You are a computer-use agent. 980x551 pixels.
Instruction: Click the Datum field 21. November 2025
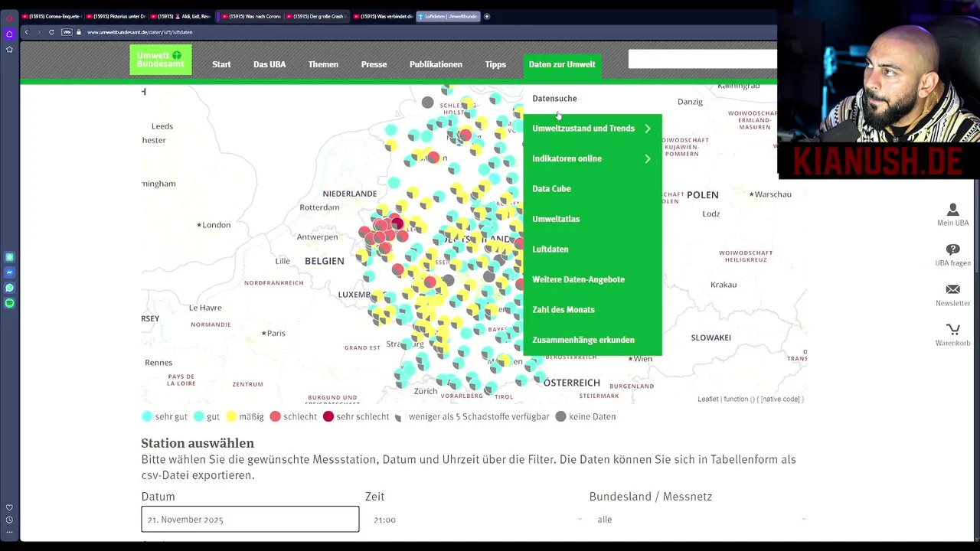click(250, 519)
